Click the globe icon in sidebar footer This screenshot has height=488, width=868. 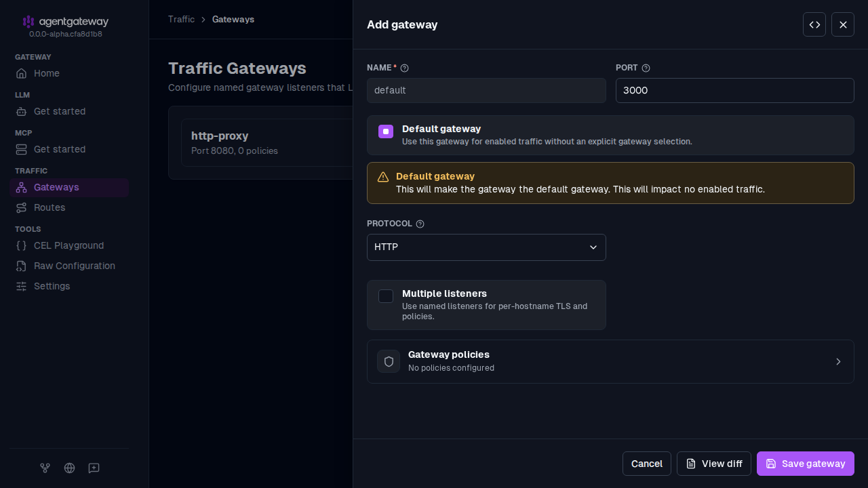pyautogui.click(x=69, y=468)
